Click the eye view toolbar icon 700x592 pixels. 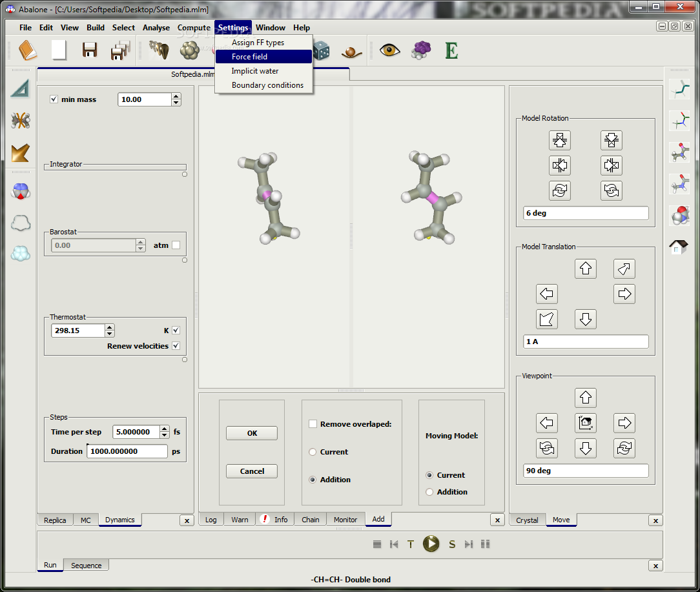[x=390, y=50]
